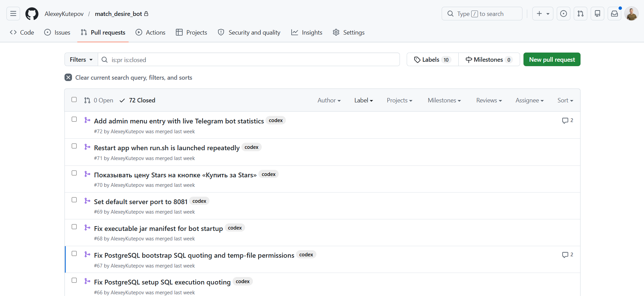Image resolution: width=644 pixels, height=296 pixels.
Task: Click merged icon of Stars price PR #70
Action: (x=87, y=174)
